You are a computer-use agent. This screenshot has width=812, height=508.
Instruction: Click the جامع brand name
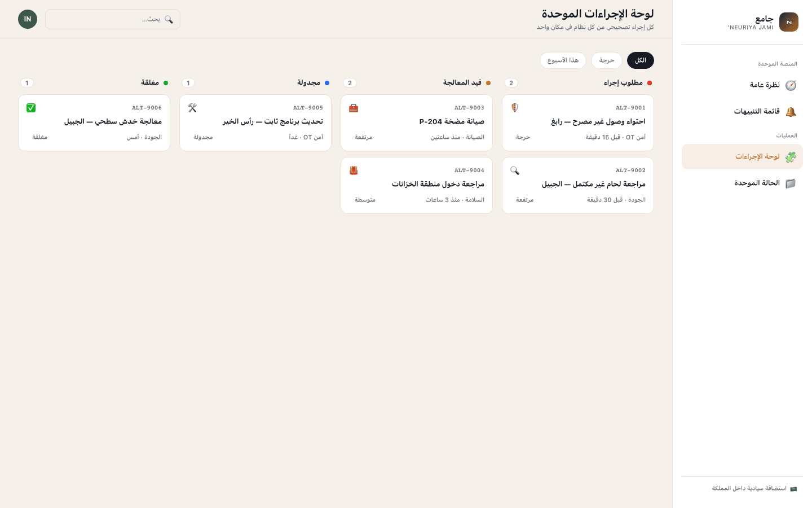(x=764, y=19)
